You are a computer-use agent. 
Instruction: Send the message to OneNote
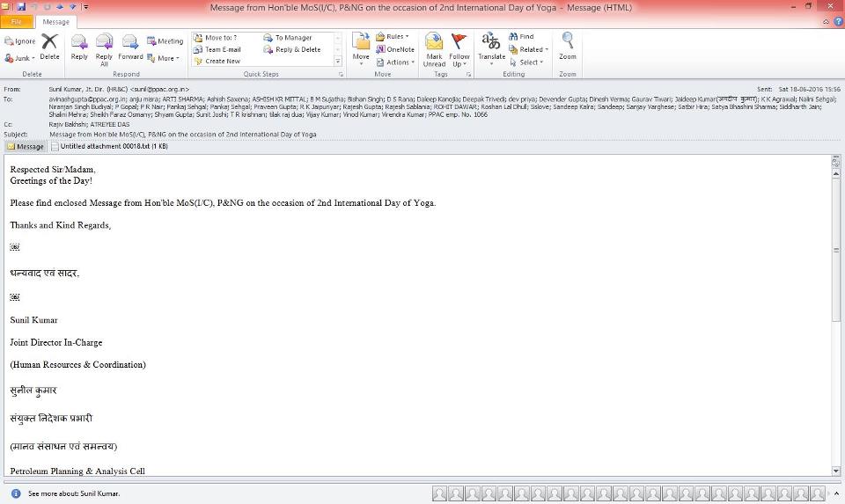click(395, 49)
